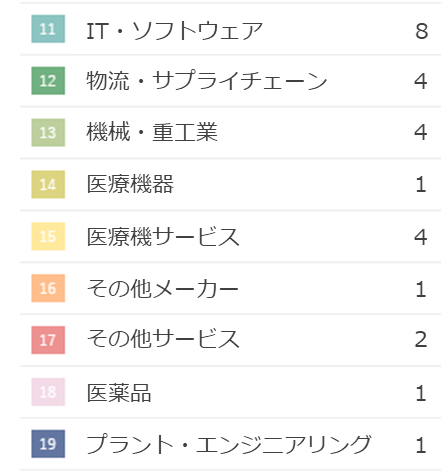Select the light green 13 badge
441x475 pixels.
tap(48, 133)
